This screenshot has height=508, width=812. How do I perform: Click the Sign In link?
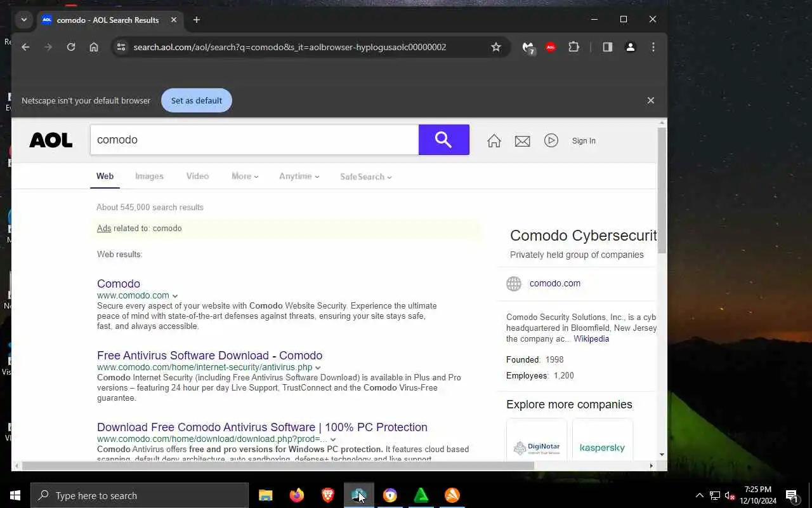[x=584, y=141]
